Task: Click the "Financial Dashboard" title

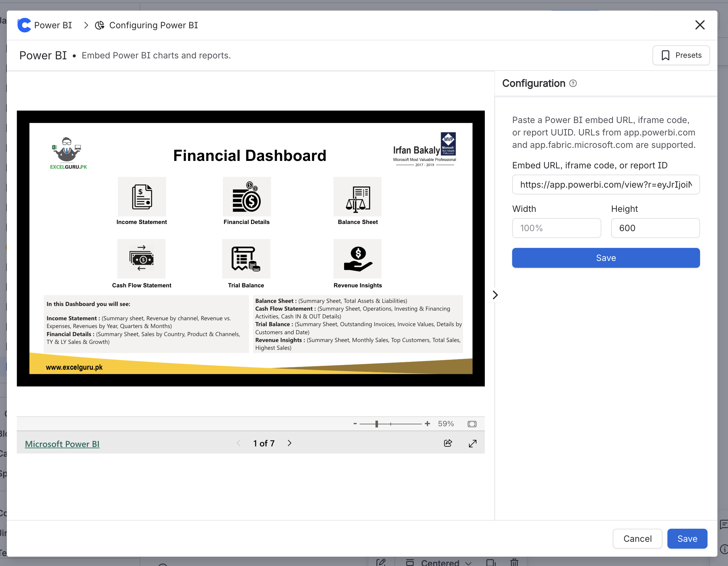Action: coord(250,155)
